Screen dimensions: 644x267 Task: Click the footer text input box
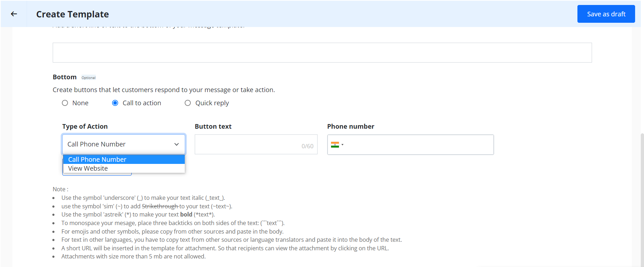[322, 53]
